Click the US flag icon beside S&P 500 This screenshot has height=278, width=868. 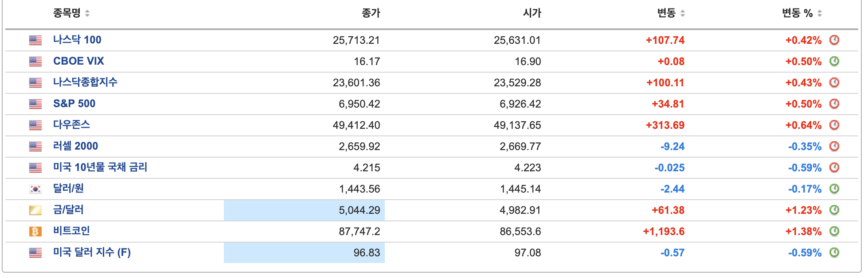[35, 104]
